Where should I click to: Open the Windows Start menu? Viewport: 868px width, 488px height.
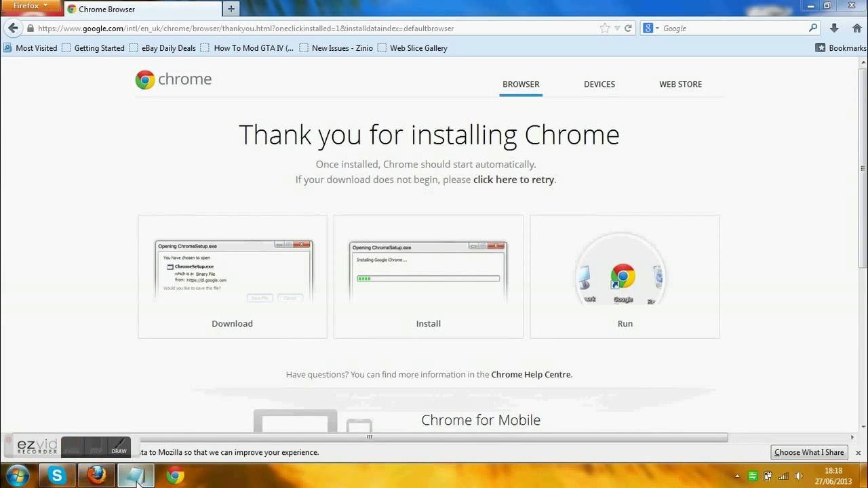coord(17,475)
